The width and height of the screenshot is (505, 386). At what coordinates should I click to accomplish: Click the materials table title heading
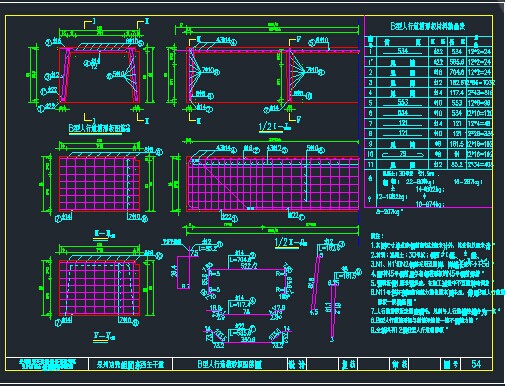click(428, 26)
